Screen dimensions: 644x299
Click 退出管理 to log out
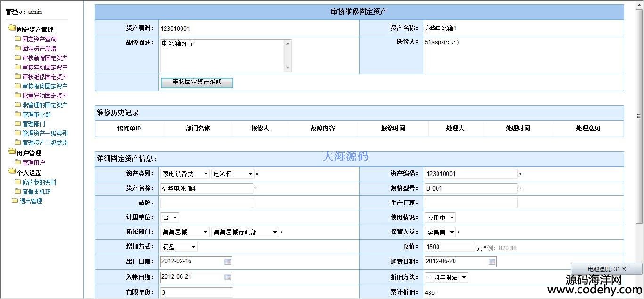[x=31, y=201]
